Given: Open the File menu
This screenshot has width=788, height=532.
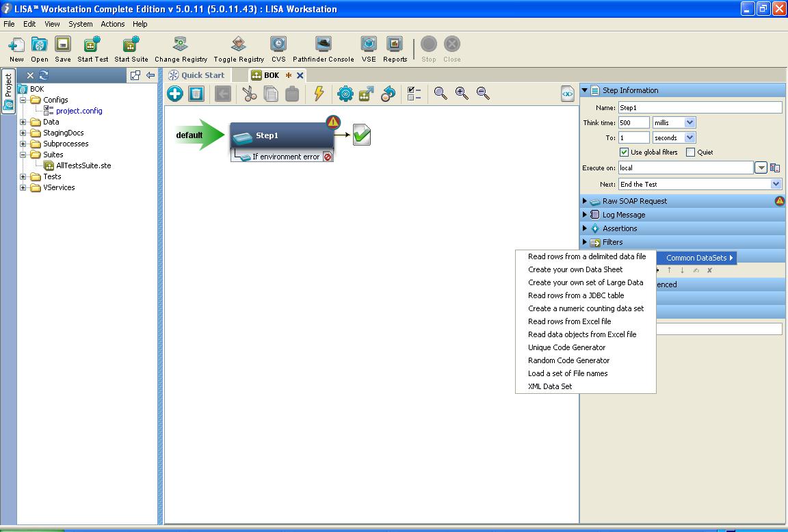Looking at the screenshot, I should click(9, 24).
